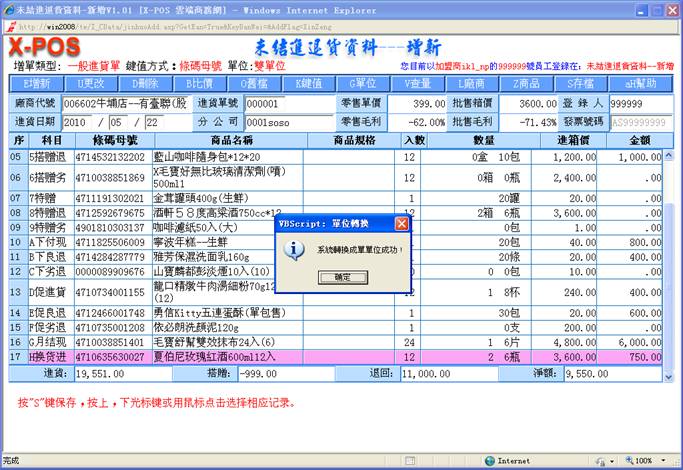
Task: Close the 單位轉換 dialog with X
Action: click(x=401, y=224)
